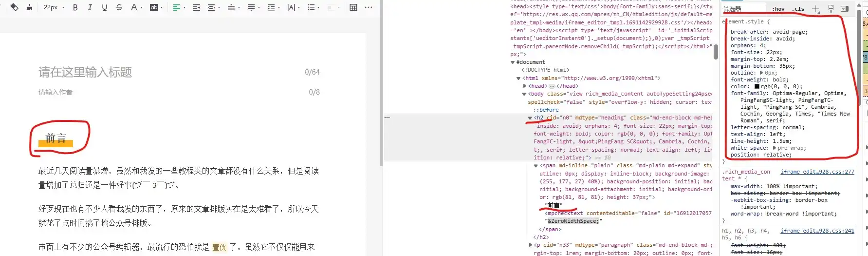Expand the p cid n33 paragraph node
The width and height of the screenshot is (868, 256).
click(x=530, y=245)
